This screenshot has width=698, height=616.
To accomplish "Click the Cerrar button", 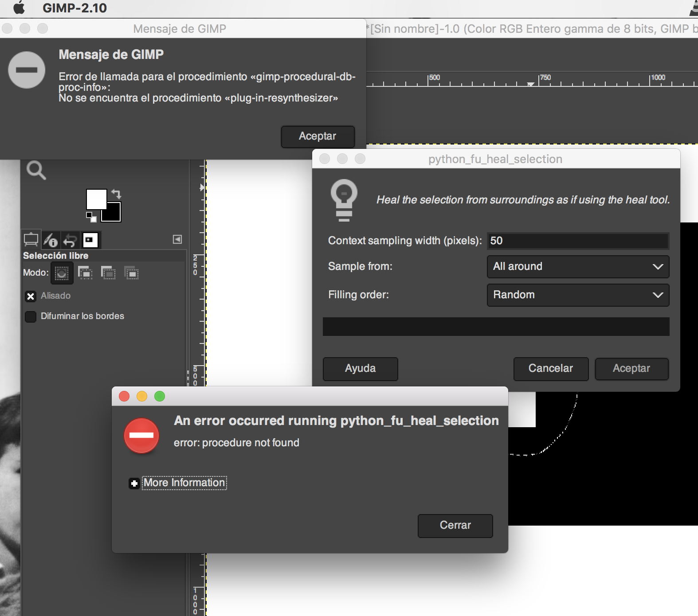I will [455, 526].
